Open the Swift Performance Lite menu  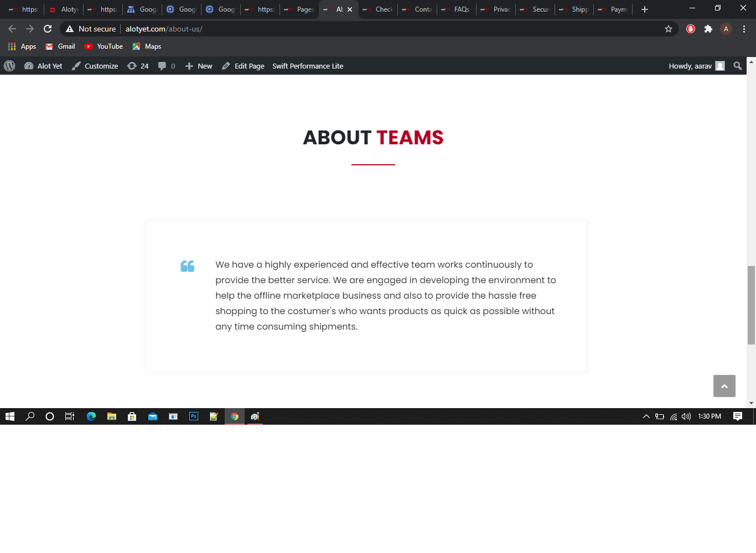(x=308, y=66)
